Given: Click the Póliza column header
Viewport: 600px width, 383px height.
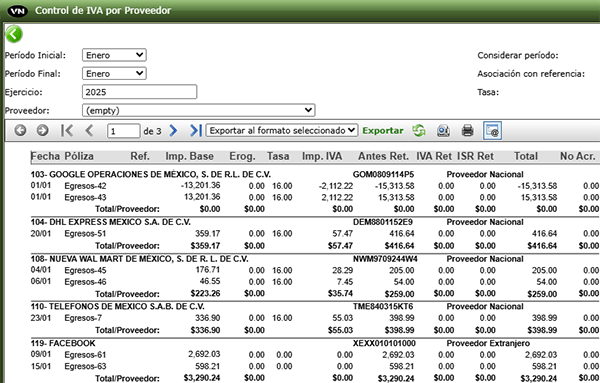Looking at the screenshot, I should click(x=79, y=156).
